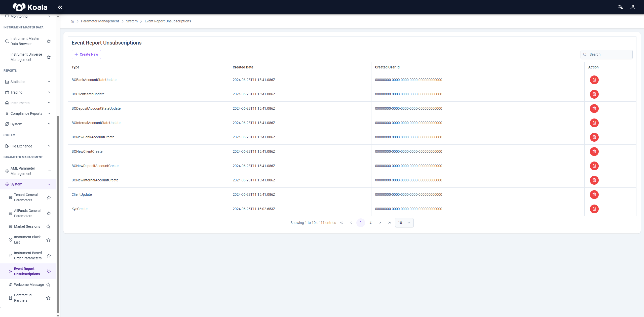644x317 pixels.
Task: Open Instrument Black List page
Action: coord(27,240)
